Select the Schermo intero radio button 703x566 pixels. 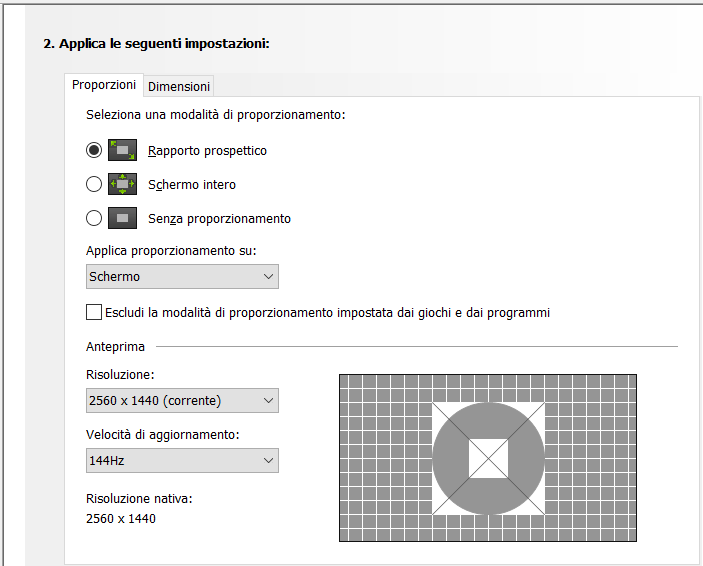tap(94, 184)
